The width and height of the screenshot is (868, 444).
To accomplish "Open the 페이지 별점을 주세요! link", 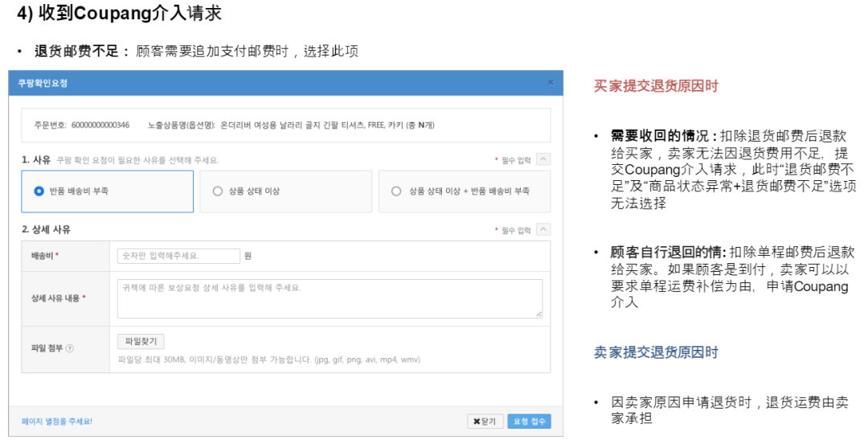I will tap(57, 421).
